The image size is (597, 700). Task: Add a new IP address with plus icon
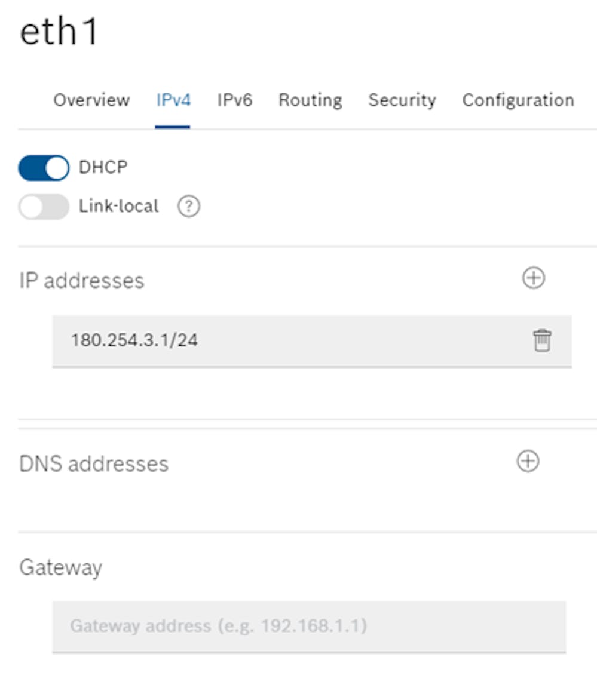tap(533, 278)
